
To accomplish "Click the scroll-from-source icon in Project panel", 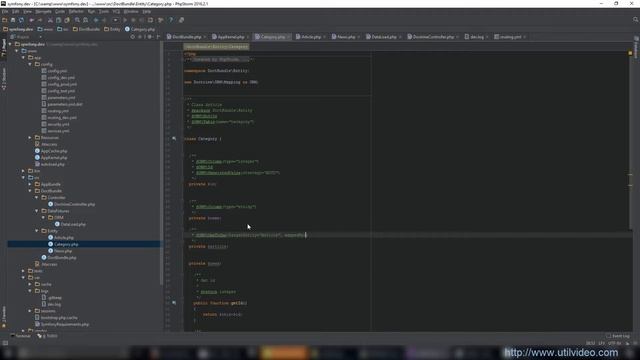I will [132, 37].
